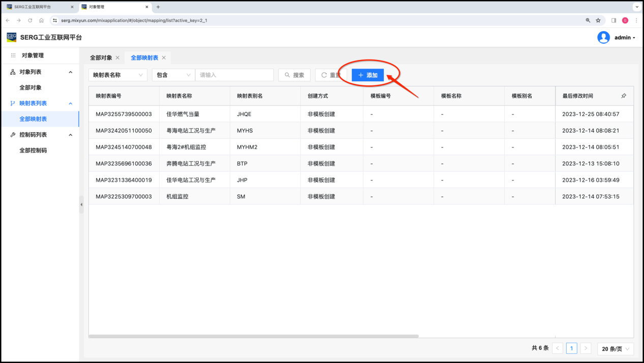
Task: Click the 请输入 search input field
Action: click(x=234, y=75)
